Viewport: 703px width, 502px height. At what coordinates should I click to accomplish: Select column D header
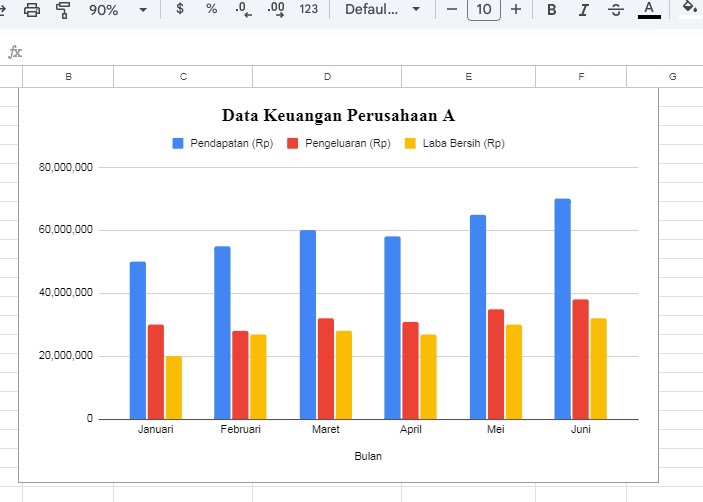pos(327,77)
